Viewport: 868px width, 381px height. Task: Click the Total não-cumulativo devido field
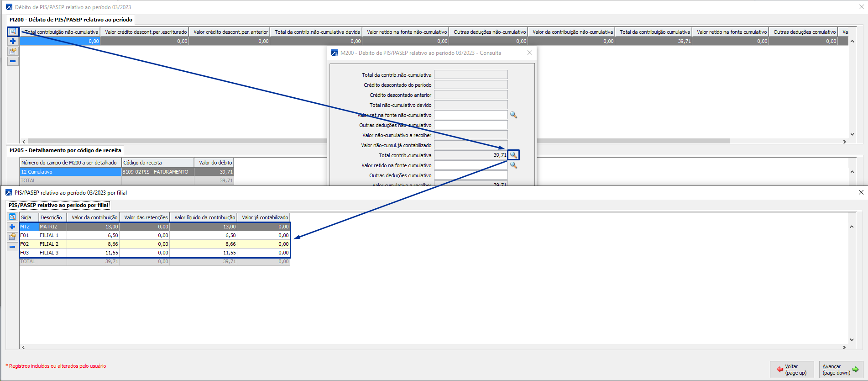[x=471, y=105]
